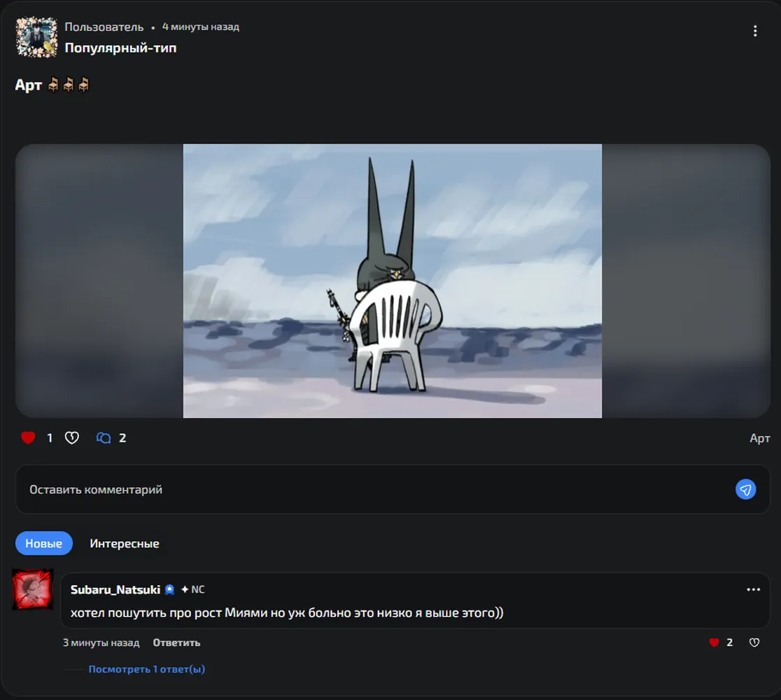The height and width of the screenshot is (700, 781).
Task: Open Subaru_Natsuki's red avatar
Action: [33, 589]
